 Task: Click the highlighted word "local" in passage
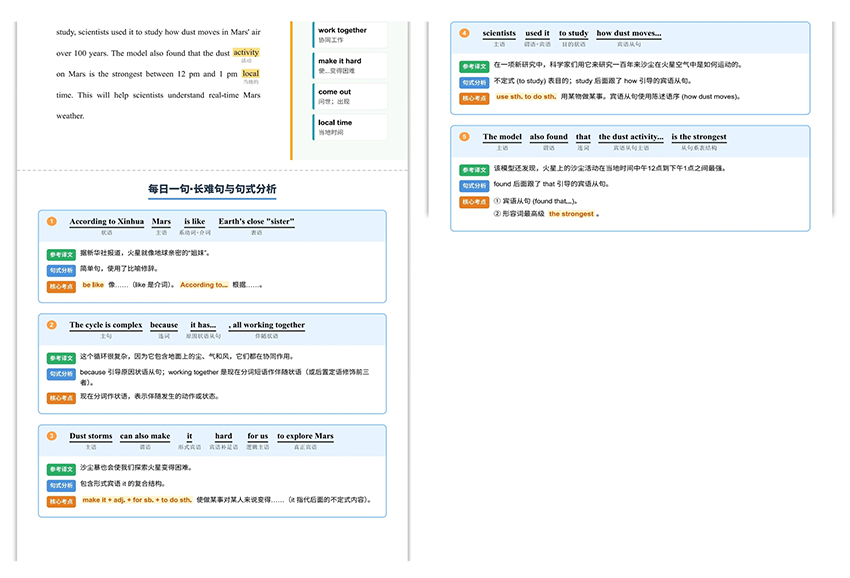pyautogui.click(x=250, y=74)
